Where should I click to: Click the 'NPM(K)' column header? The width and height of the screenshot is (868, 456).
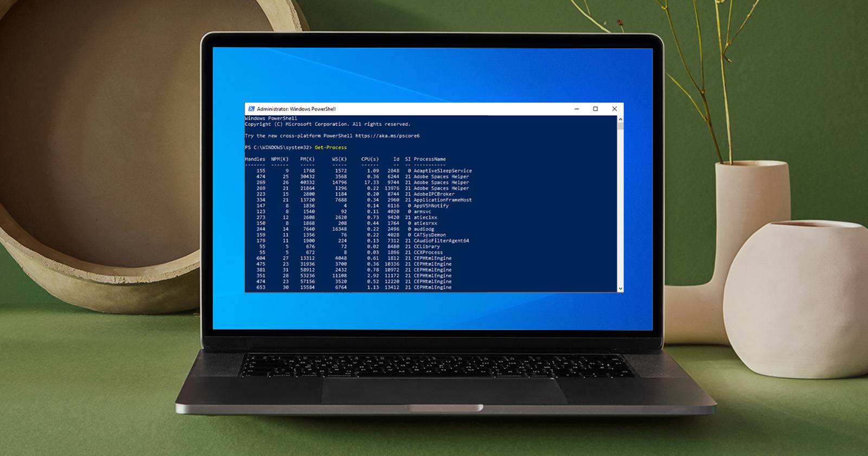click(x=280, y=159)
